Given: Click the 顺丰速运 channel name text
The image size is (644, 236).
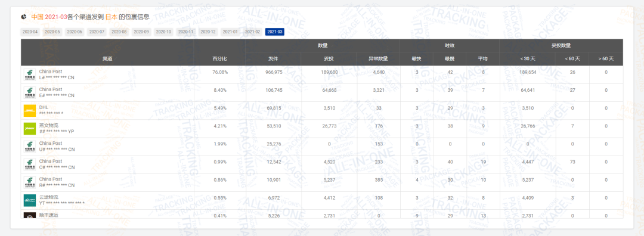Looking at the screenshot, I should pos(48,215).
